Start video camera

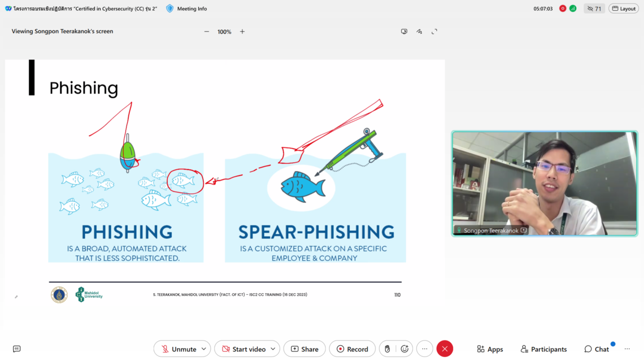pos(243,349)
